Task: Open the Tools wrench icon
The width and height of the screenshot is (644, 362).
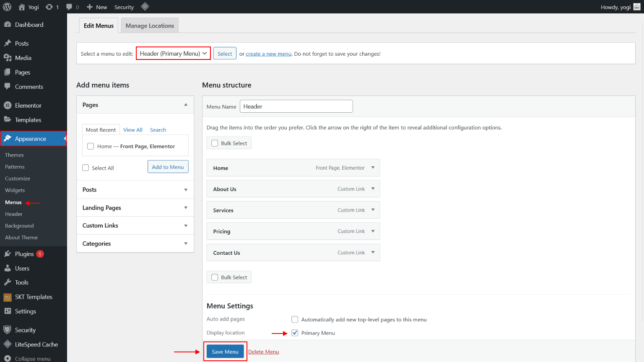Action: click(8, 282)
